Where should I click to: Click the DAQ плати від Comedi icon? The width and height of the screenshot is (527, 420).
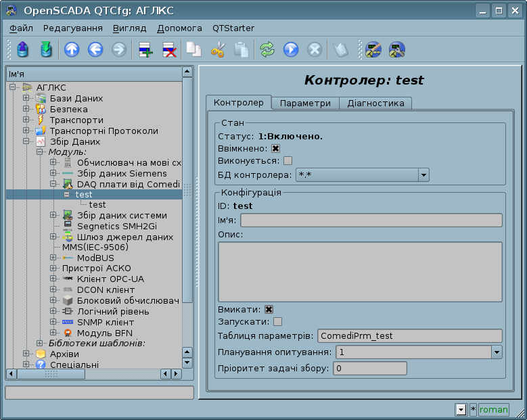pos(68,184)
